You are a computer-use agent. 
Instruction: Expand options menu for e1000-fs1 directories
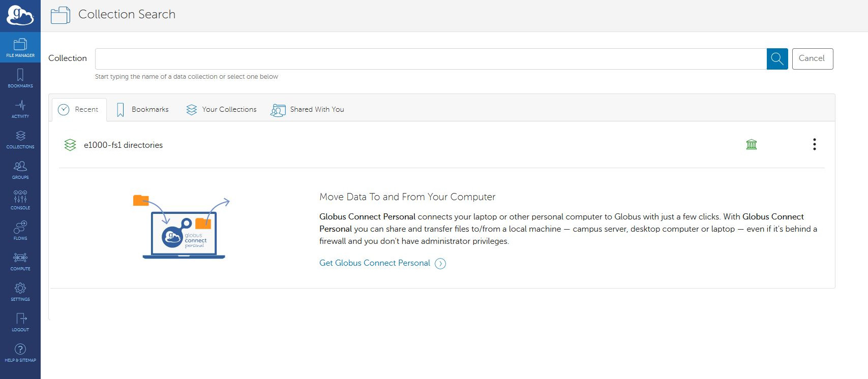[x=814, y=145]
